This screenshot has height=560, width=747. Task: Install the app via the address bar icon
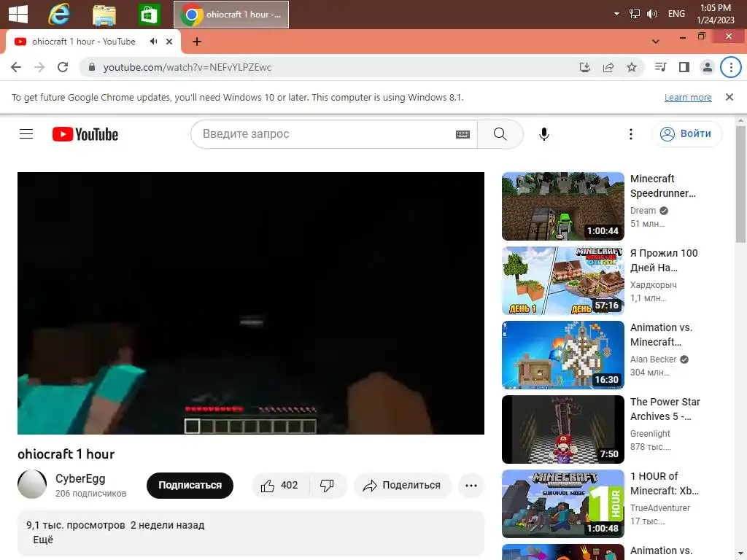point(585,67)
